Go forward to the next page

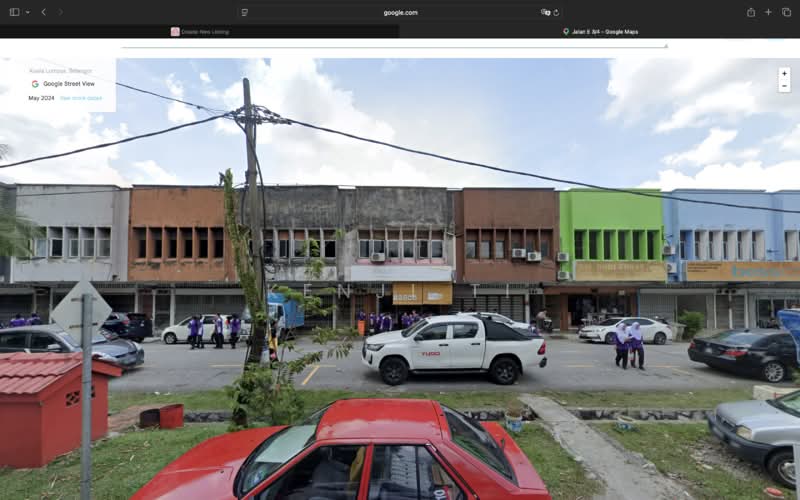point(60,12)
